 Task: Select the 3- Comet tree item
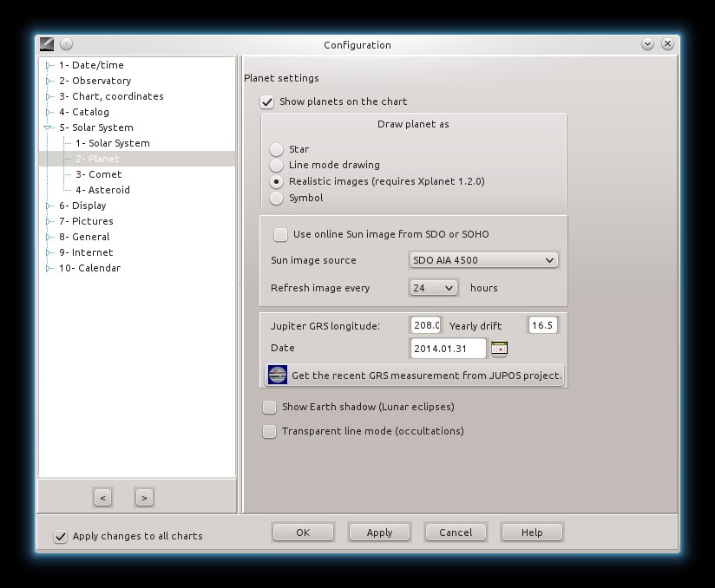99,174
